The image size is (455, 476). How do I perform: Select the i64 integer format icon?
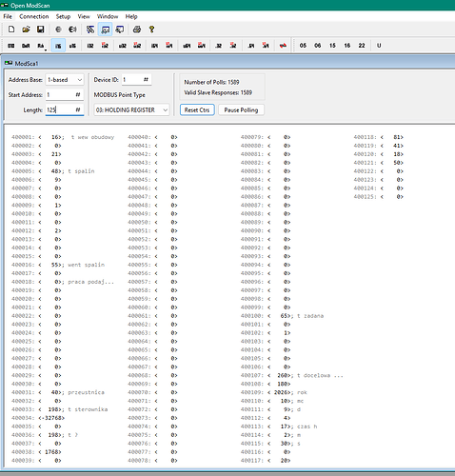click(x=154, y=46)
